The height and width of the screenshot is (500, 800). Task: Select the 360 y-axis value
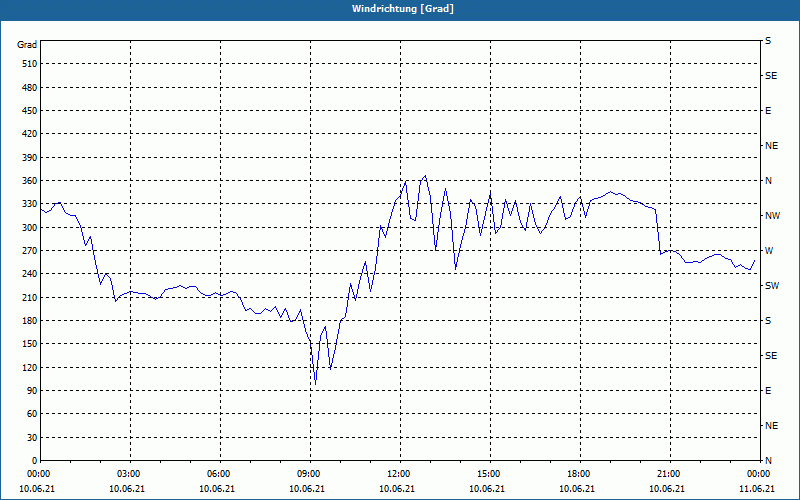click(x=30, y=181)
